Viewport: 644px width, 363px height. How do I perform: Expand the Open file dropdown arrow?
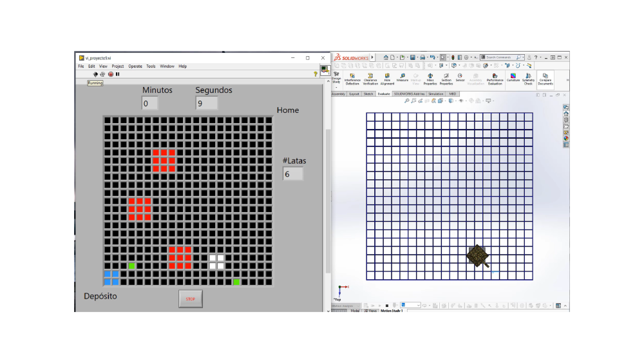(x=407, y=57)
